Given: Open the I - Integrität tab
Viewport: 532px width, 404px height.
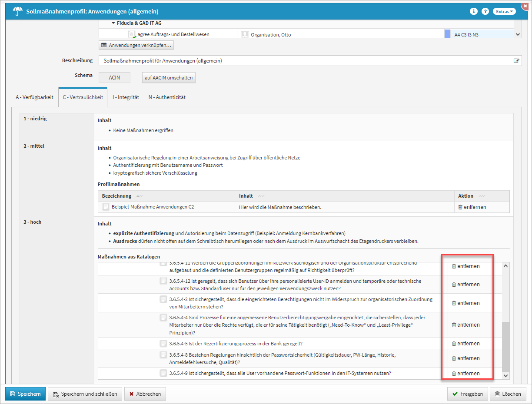Looking at the screenshot, I should pos(126,97).
